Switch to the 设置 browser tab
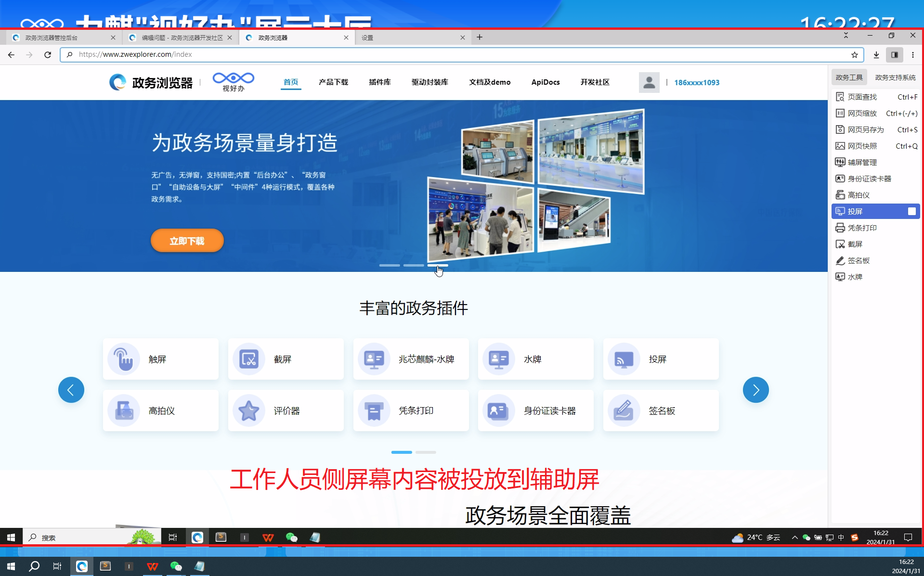This screenshot has width=924, height=576. coord(412,38)
